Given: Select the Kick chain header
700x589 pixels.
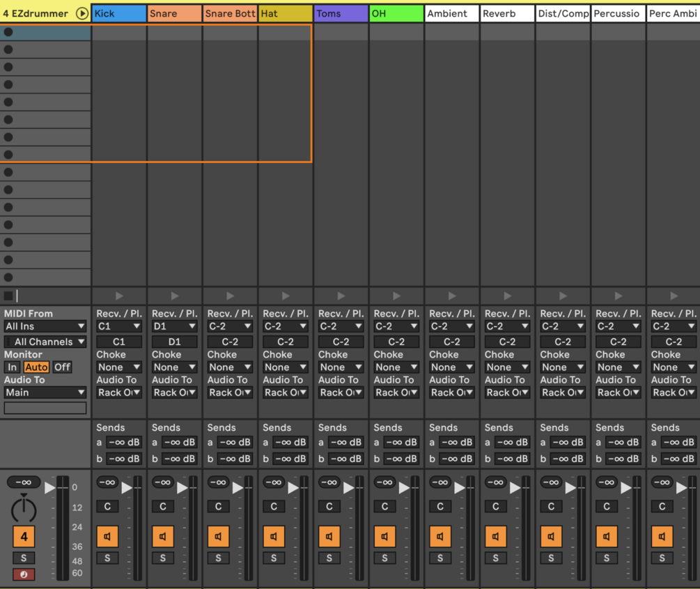Looking at the screenshot, I should pos(119,13).
